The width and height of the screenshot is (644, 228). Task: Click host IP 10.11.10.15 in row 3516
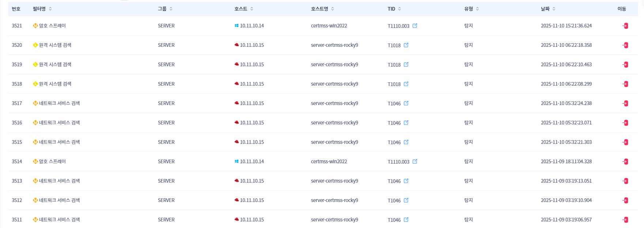point(252,123)
